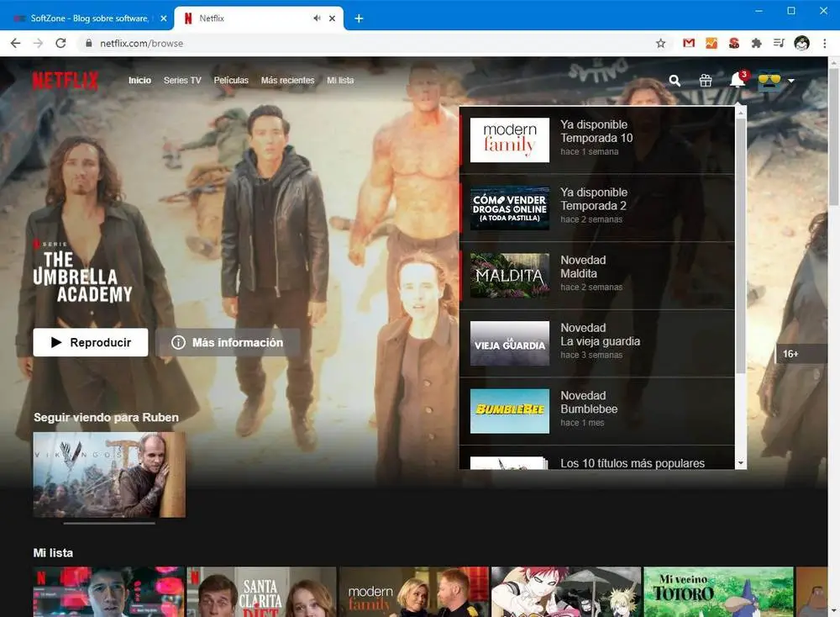
Task: Click the red S extension icon
Action: (734, 43)
